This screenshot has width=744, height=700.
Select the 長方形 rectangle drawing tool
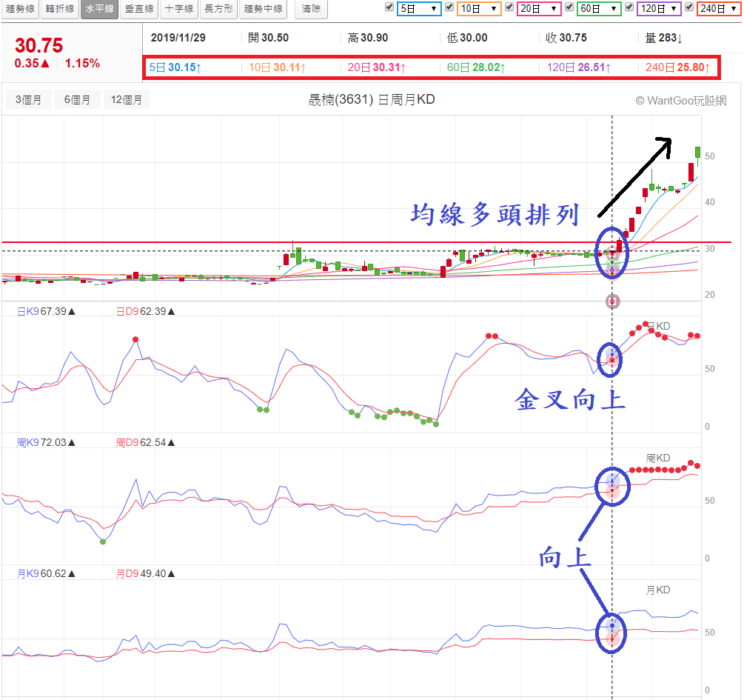218,10
